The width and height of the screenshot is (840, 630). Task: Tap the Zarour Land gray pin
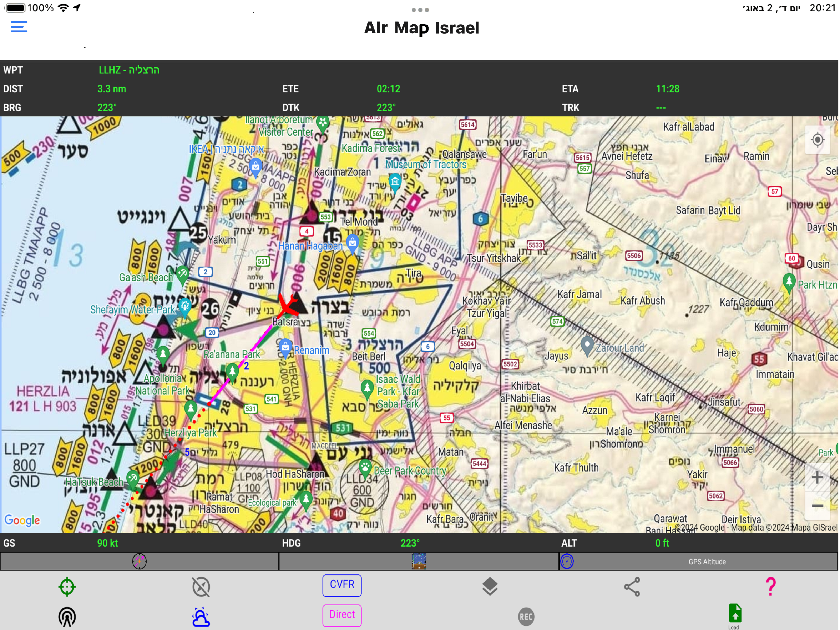(x=587, y=346)
